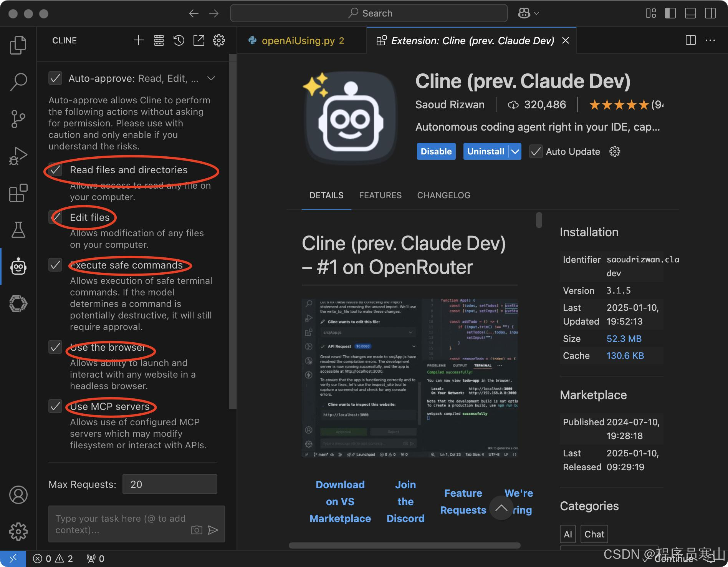Toggle the Edit files checkbox

(55, 217)
